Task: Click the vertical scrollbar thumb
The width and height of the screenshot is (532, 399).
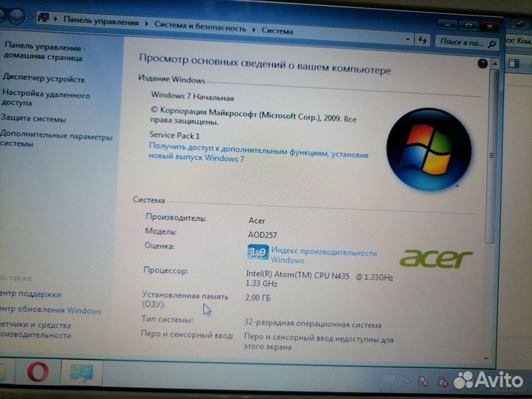Action: 491,156
